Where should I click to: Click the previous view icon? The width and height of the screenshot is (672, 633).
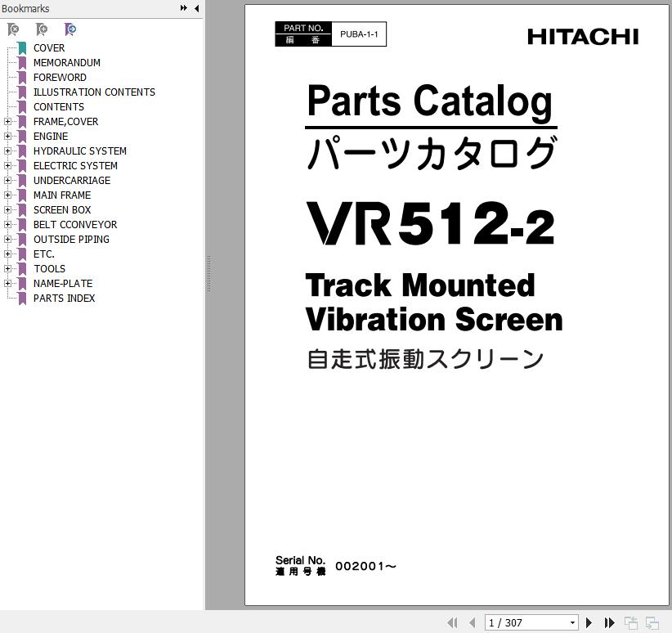[x=631, y=622]
